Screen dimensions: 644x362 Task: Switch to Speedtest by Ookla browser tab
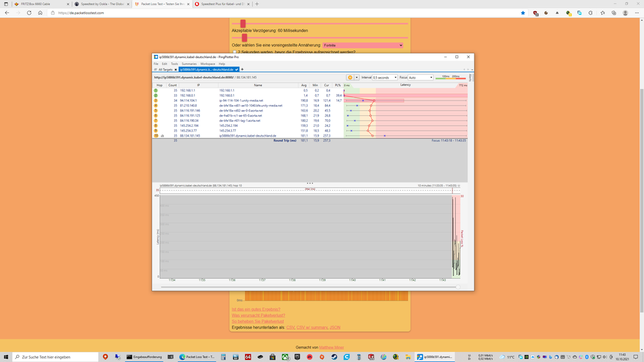click(x=102, y=4)
